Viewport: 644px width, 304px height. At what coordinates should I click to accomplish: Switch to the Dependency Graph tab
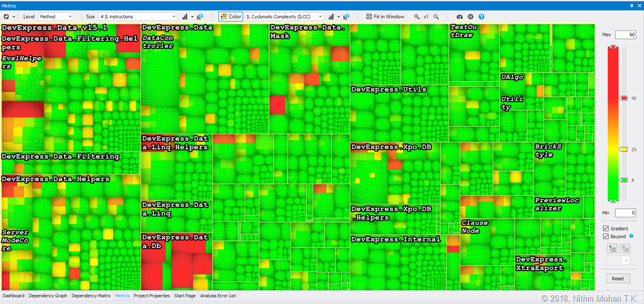(x=48, y=295)
